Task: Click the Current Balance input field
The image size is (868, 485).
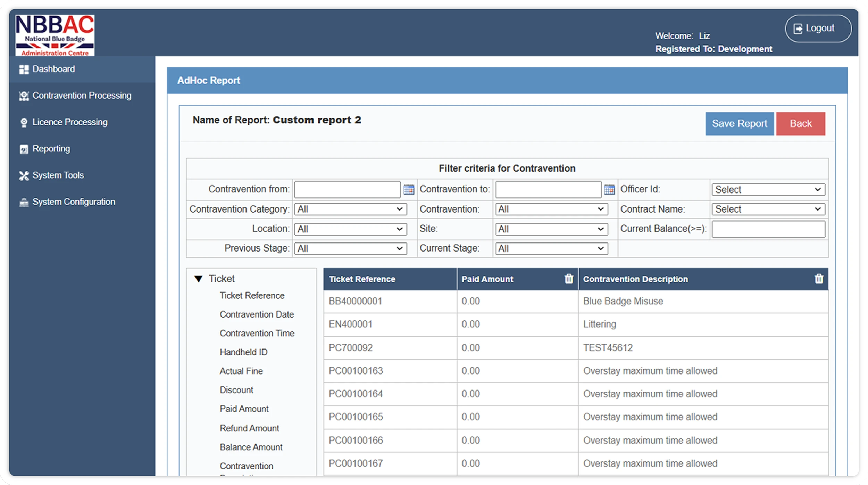Action: click(x=768, y=229)
